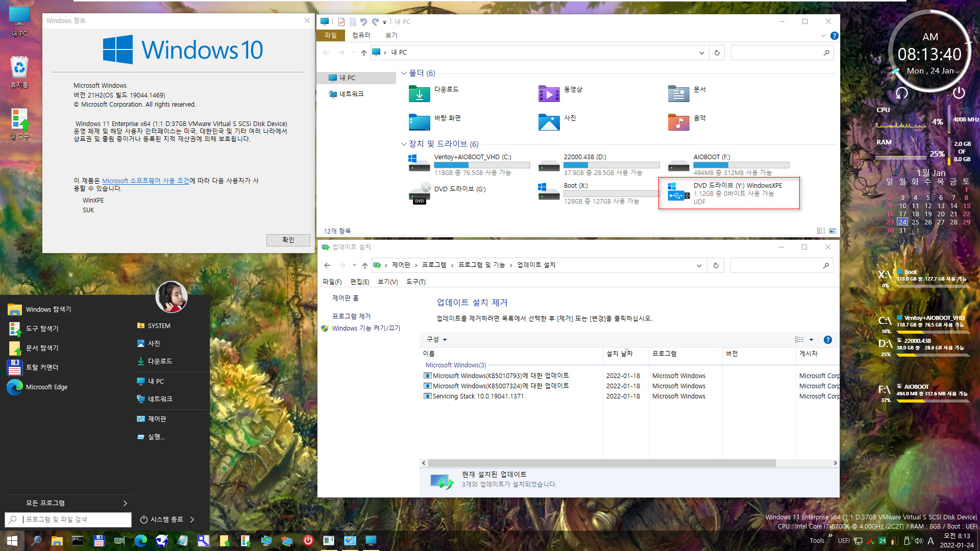The image size is (980, 551).
Task: Refresh the 내 PC address bar
Action: click(717, 53)
